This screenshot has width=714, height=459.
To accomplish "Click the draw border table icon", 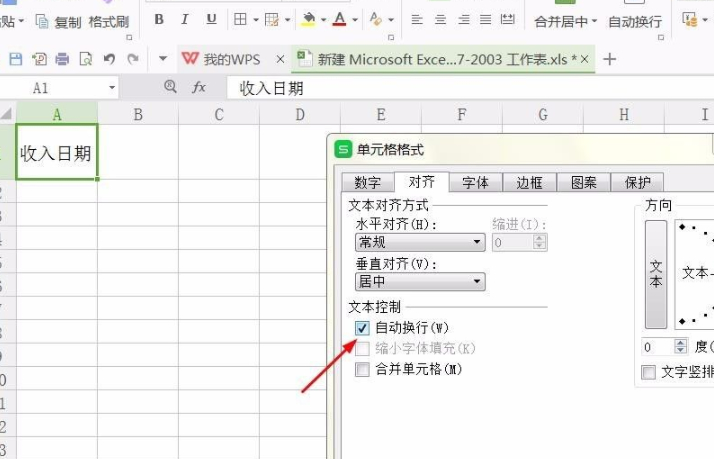I will click(272, 19).
